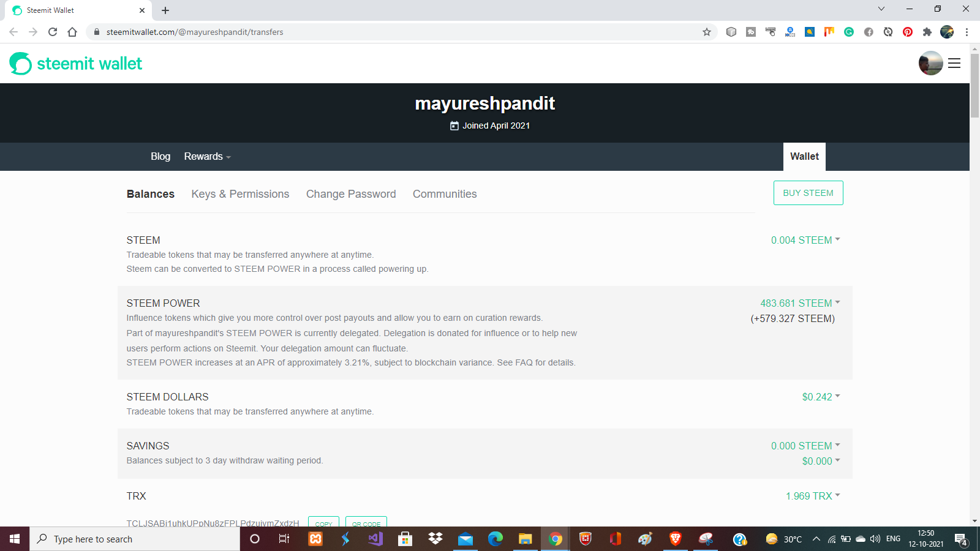Open the Rewards dropdown menu
This screenshot has width=980, height=551.
[x=207, y=157]
